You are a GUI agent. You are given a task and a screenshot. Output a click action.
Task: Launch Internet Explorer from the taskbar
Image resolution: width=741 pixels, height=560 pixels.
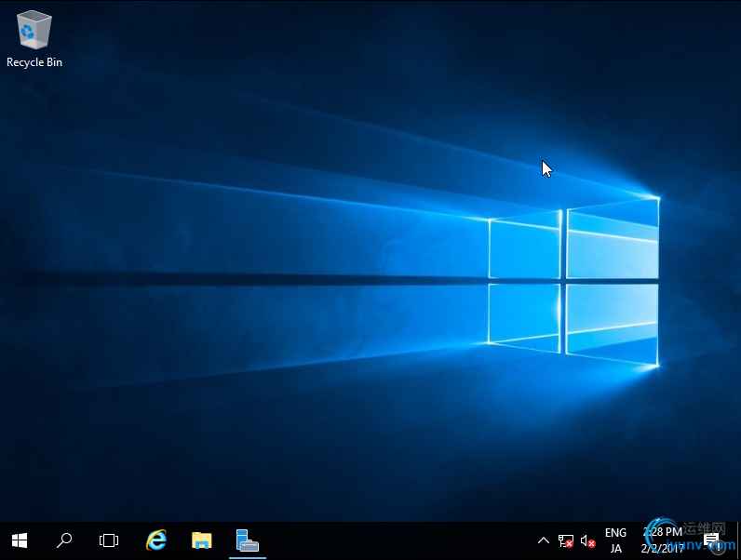156,540
